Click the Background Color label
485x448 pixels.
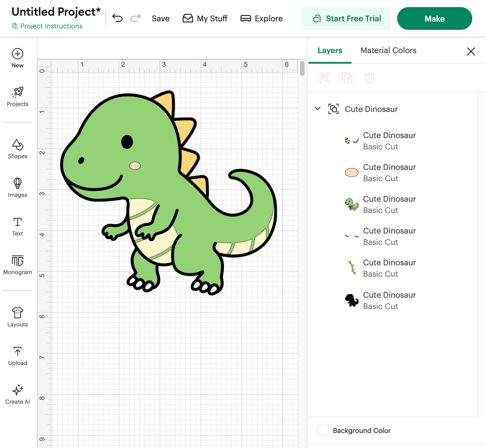coord(361,430)
